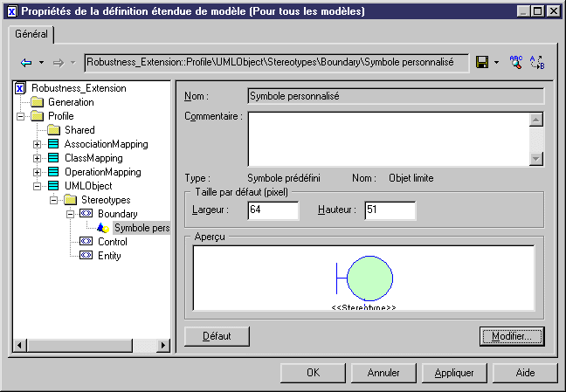Expand the AssociationMapping node
The height and width of the screenshot is (392, 566).
[x=37, y=144]
